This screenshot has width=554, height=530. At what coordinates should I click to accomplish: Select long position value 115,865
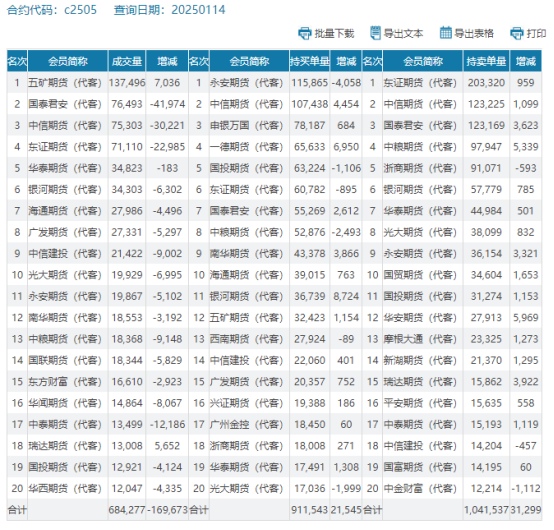310,83
